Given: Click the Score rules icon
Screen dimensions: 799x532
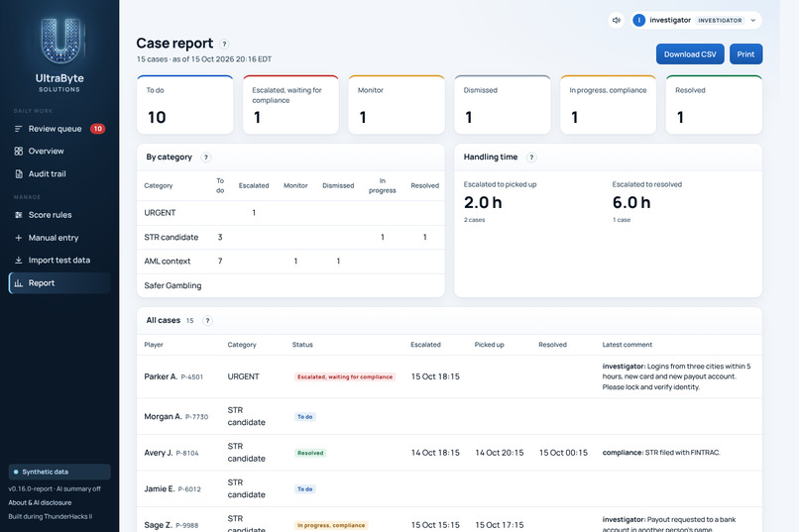Looking at the screenshot, I should [19, 215].
